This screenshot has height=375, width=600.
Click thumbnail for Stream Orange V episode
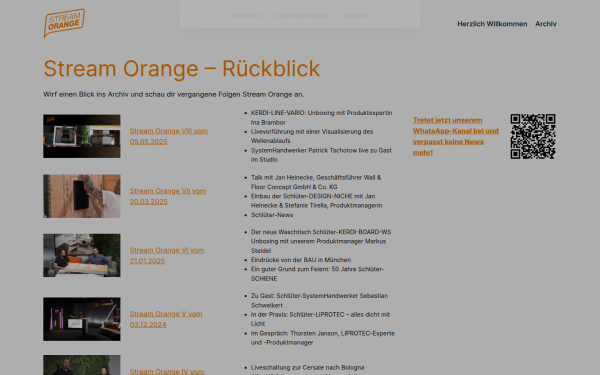[x=82, y=319]
